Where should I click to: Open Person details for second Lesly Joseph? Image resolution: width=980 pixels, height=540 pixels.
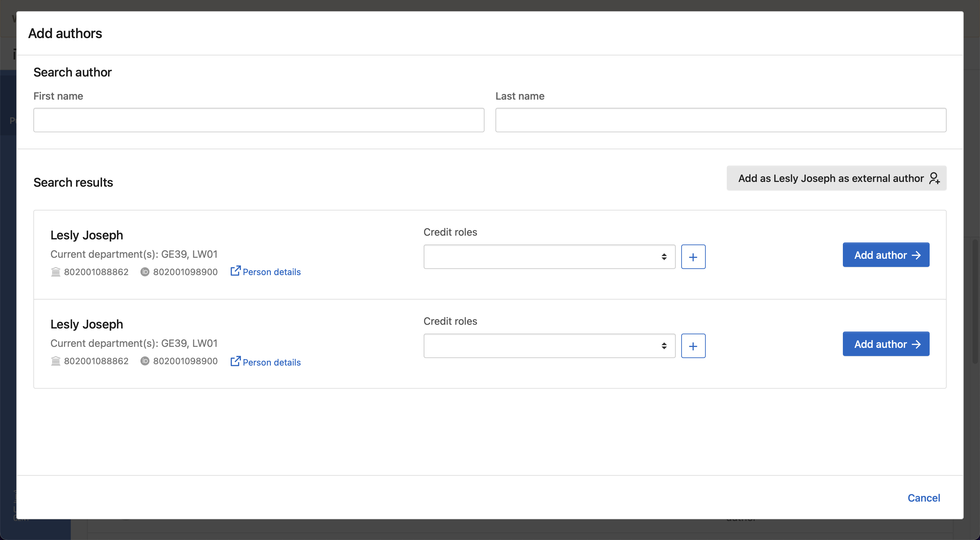(x=272, y=362)
